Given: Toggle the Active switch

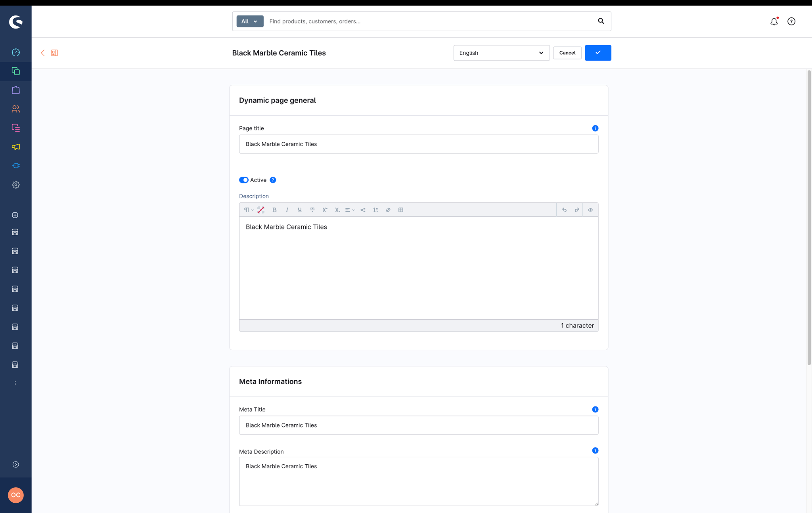Looking at the screenshot, I should (244, 180).
